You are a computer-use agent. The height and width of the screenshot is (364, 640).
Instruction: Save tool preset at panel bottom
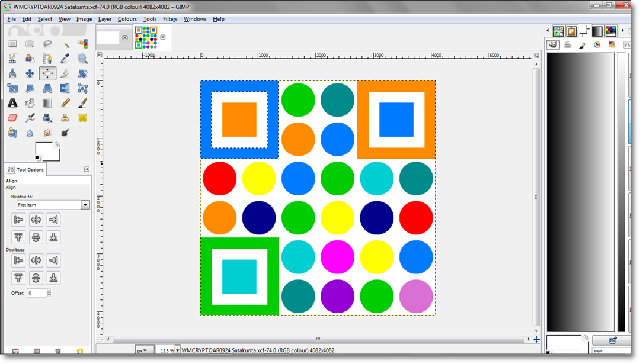tap(15, 351)
